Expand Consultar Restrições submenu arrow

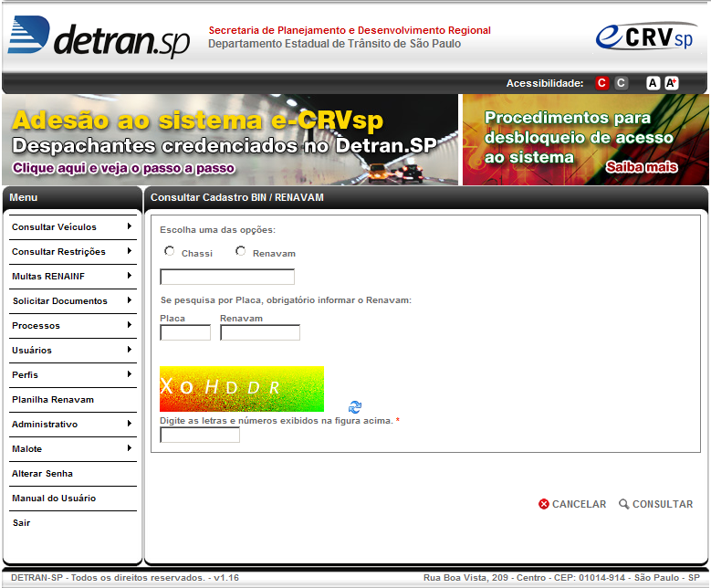pyautogui.click(x=130, y=250)
